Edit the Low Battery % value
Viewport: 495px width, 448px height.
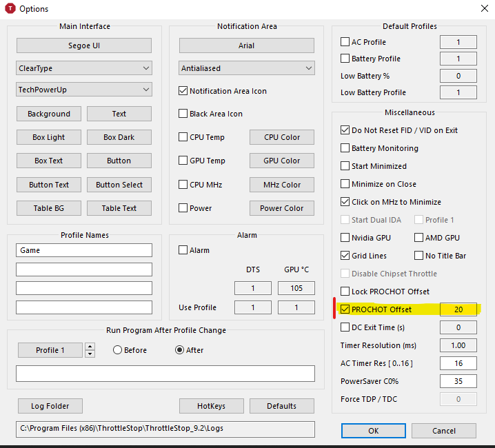[458, 76]
